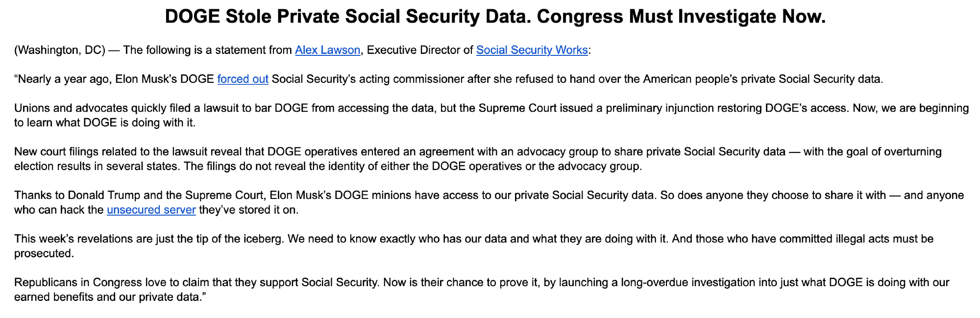Viewport: 980px width, 318px height.
Task: Click the word "prosecuted"
Action: point(44,254)
